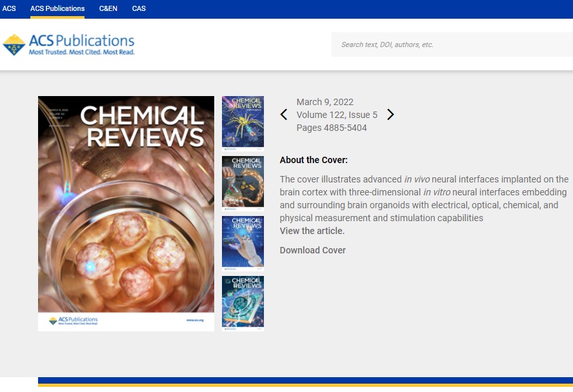
Task: Select the robotic hand cover thumbnail
Action: pyautogui.click(x=243, y=243)
